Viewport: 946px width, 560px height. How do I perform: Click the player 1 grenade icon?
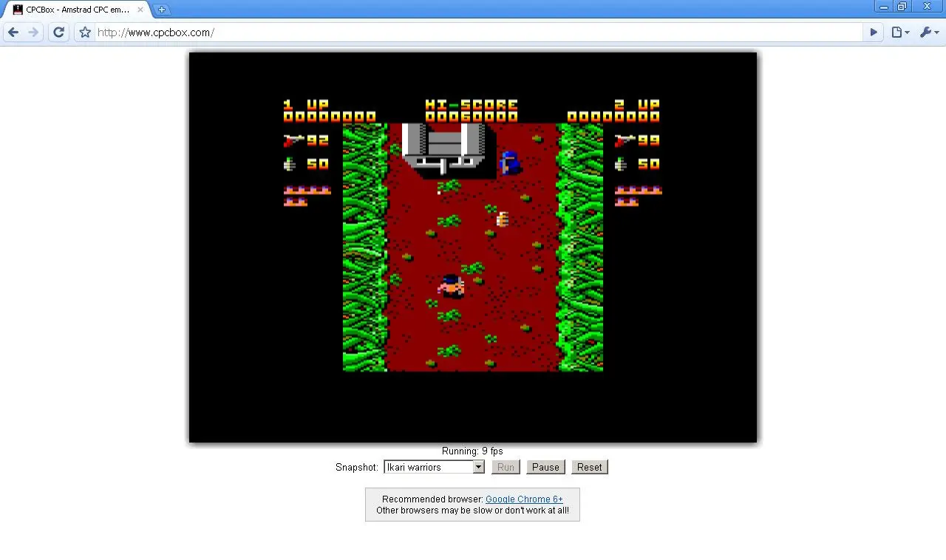click(x=290, y=164)
